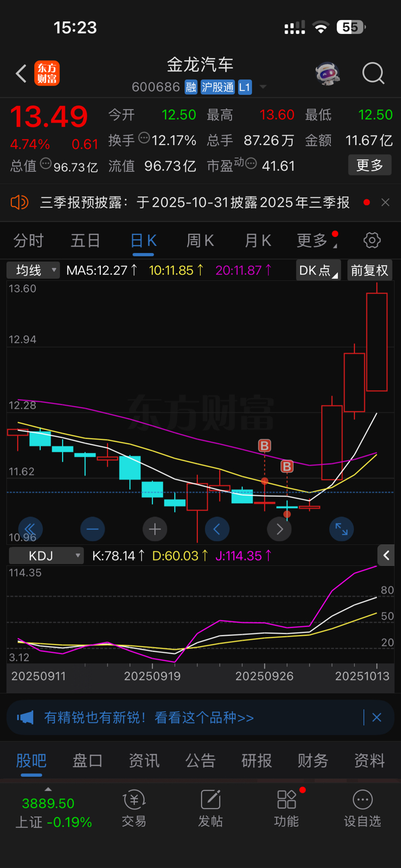Tap info icon next to 市盈动
Image resolution: width=401 pixels, height=868 pixels.
click(x=251, y=164)
